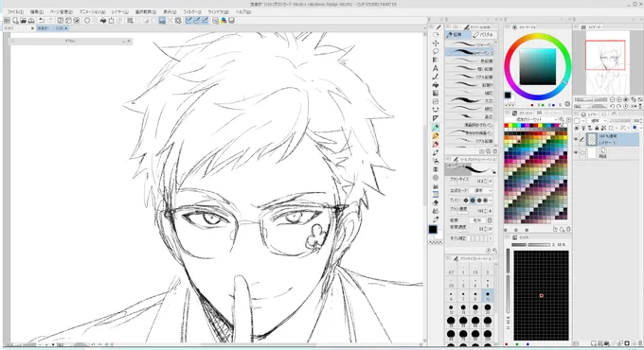Viewport: 644px width, 350px height.
Task: Open brush density dynamics button beside ブラシ濃度
Action: (x=491, y=211)
